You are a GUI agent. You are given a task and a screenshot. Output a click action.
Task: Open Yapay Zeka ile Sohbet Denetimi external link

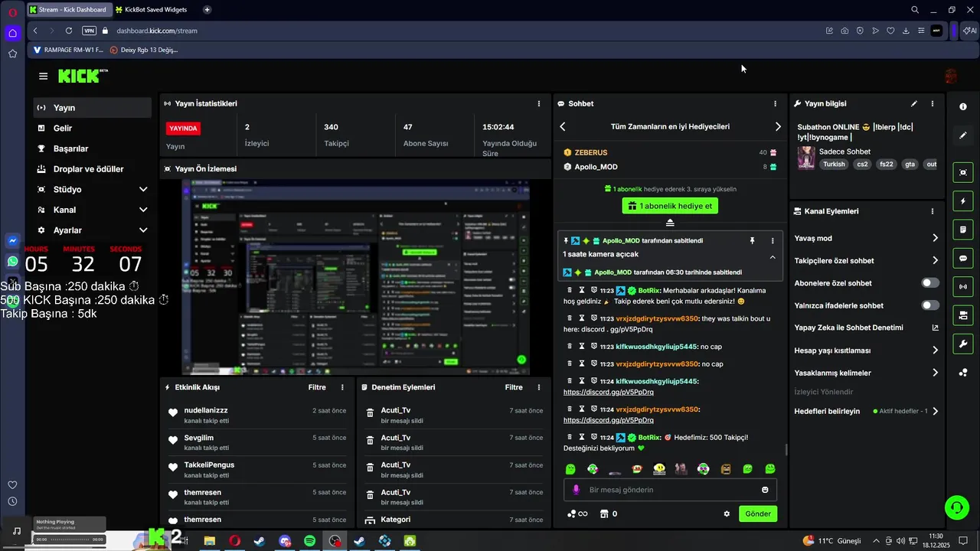pyautogui.click(x=935, y=328)
